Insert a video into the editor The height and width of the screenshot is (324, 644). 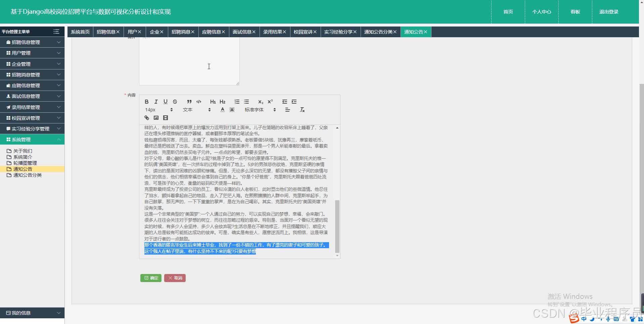pos(165,118)
